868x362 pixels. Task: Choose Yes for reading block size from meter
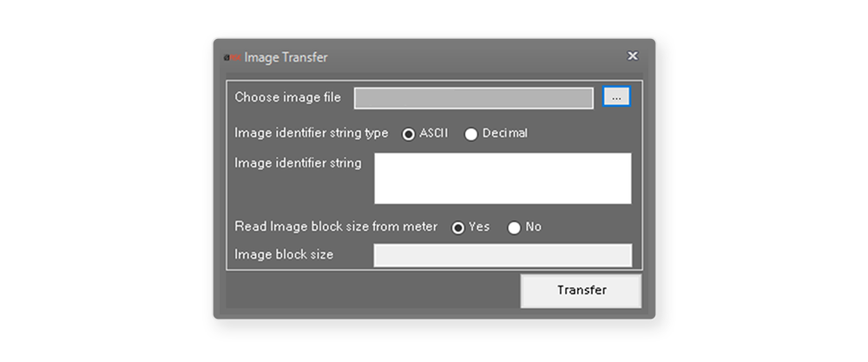coord(457,227)
